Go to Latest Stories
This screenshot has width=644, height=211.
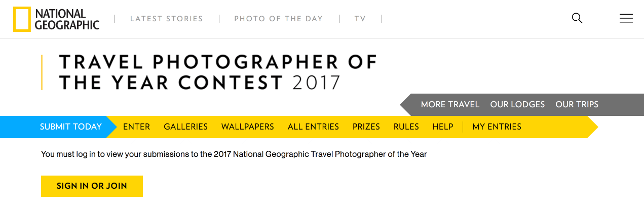166,19
